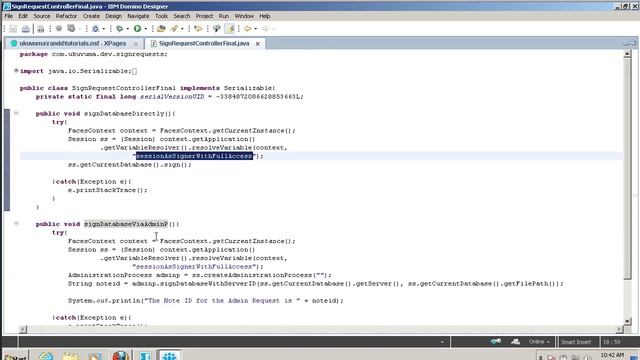
Task: Open the Search menu
Action: 182,16
